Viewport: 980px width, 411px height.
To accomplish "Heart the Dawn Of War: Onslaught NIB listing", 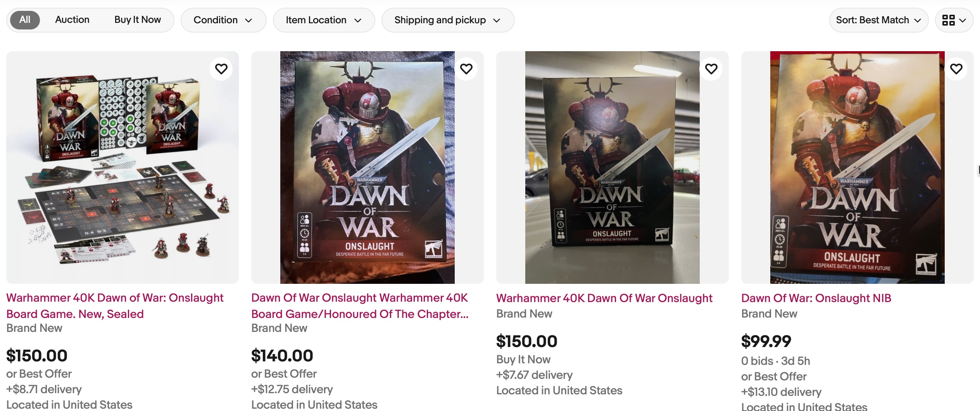I will (x=956, y=69).
